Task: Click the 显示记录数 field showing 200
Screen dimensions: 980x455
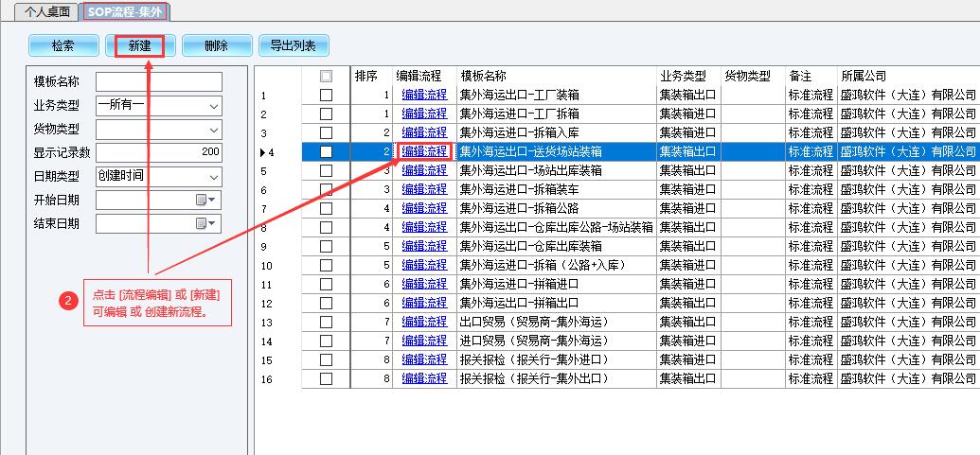Action: click(158, 152)
